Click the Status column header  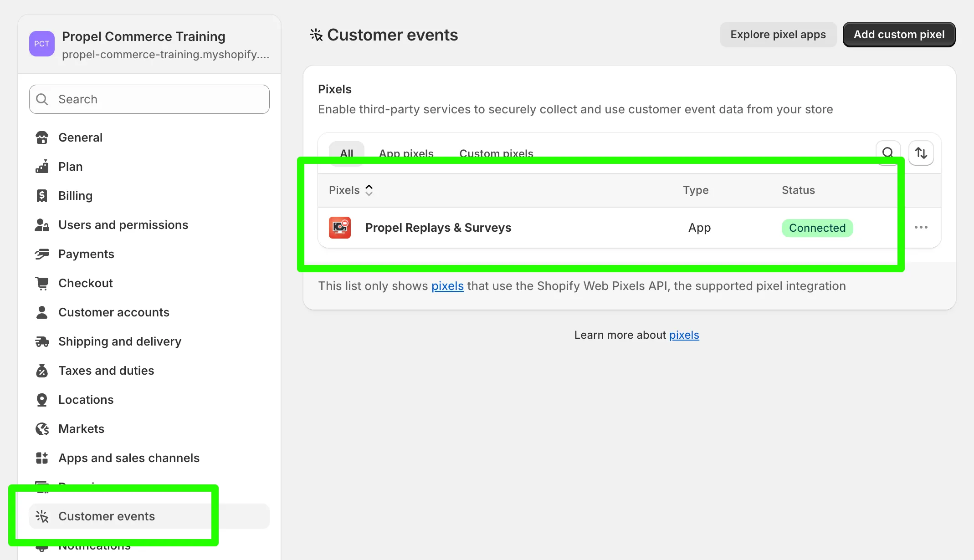point(798,190)
